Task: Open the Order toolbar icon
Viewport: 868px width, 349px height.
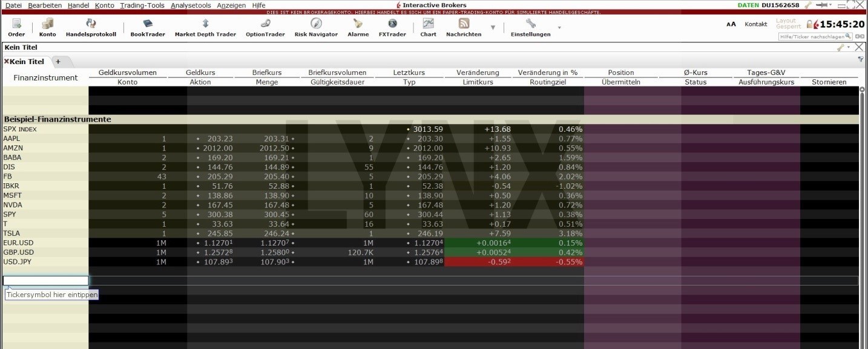Action: (x=16, y=28)
